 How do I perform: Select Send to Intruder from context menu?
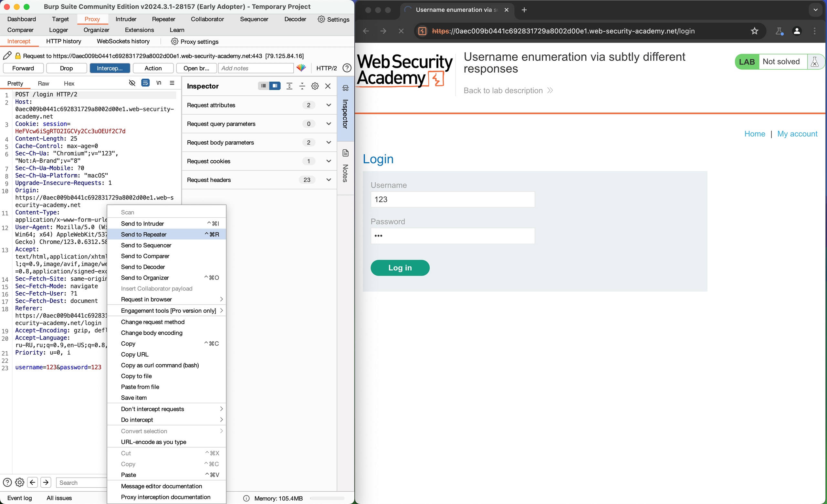click(x=143, y=223)
